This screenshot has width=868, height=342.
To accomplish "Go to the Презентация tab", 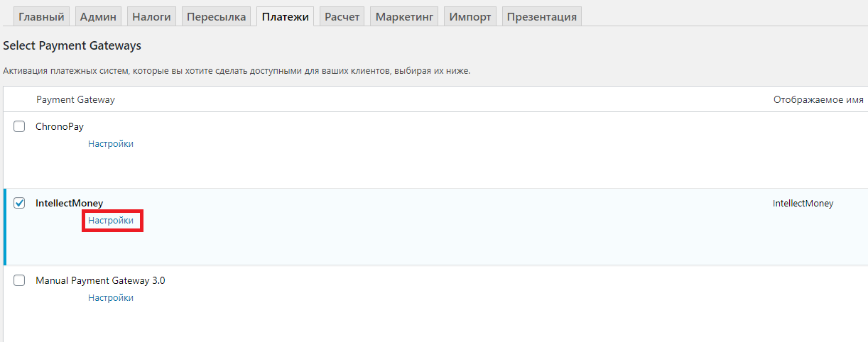I will tap(542, 16).
